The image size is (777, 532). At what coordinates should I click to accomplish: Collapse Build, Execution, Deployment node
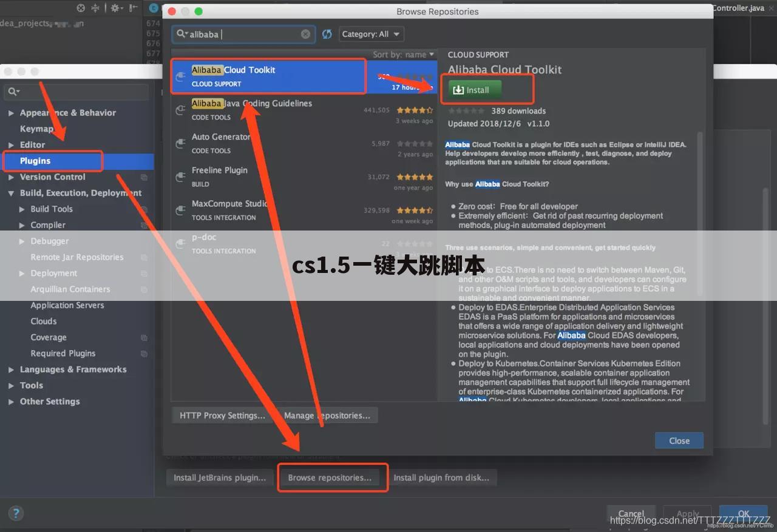point(11,193)
